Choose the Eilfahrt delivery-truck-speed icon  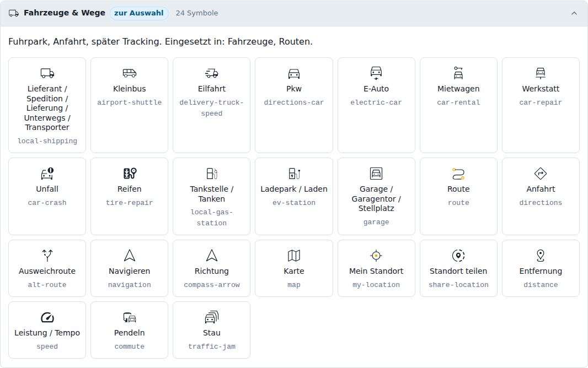pyautogui.click(x=211, y=73)
